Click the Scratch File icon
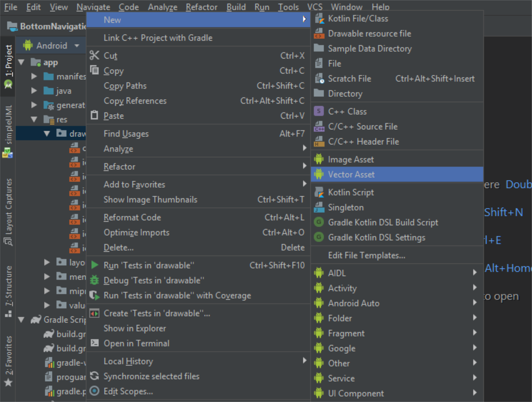This screenshot has width=532, height=402. pos(319,79)
